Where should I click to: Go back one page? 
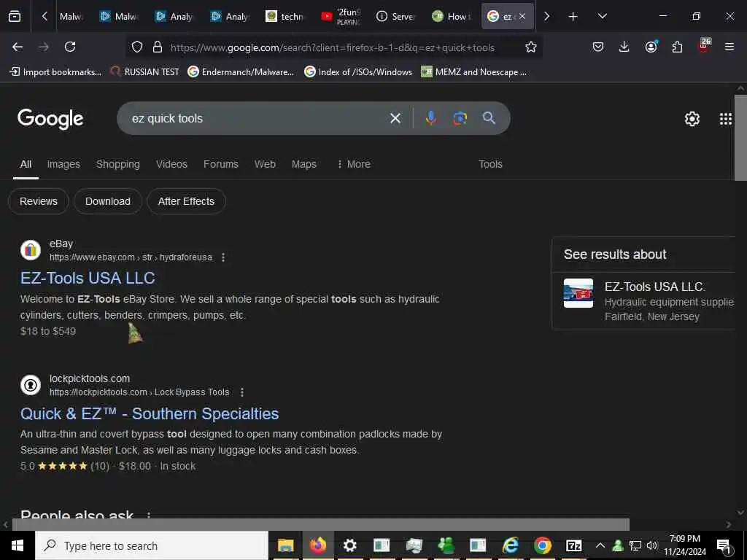click(x=18, y=47)
